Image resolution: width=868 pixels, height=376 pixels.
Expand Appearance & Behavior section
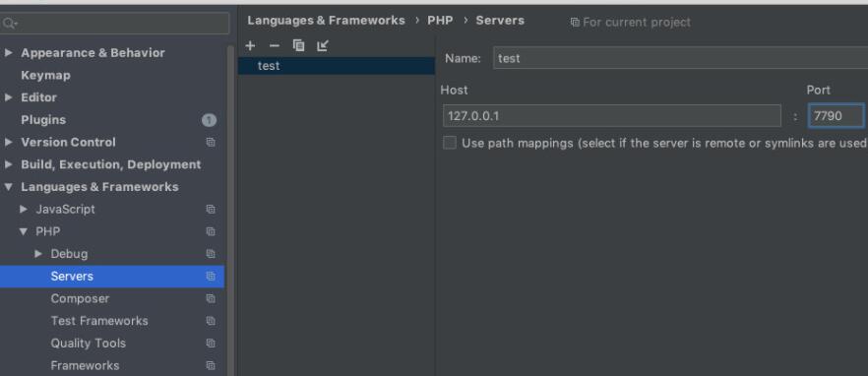8,52
